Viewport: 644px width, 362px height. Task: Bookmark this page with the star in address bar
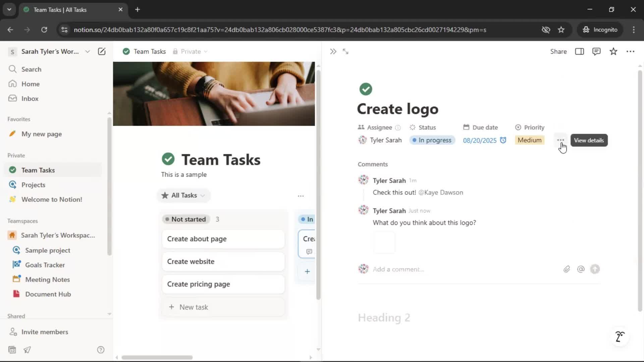[x=561, y=29]
